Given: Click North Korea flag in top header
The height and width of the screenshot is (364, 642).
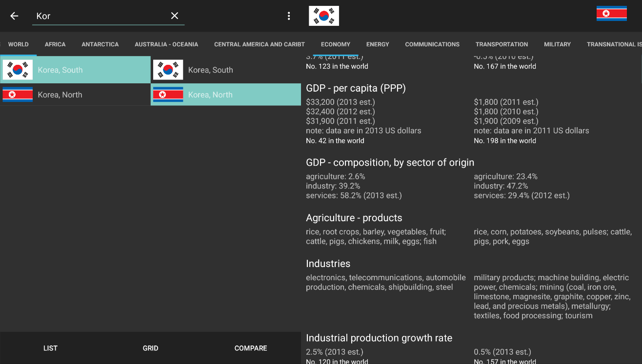Looking at the screenshot, I should click(611, 14).
